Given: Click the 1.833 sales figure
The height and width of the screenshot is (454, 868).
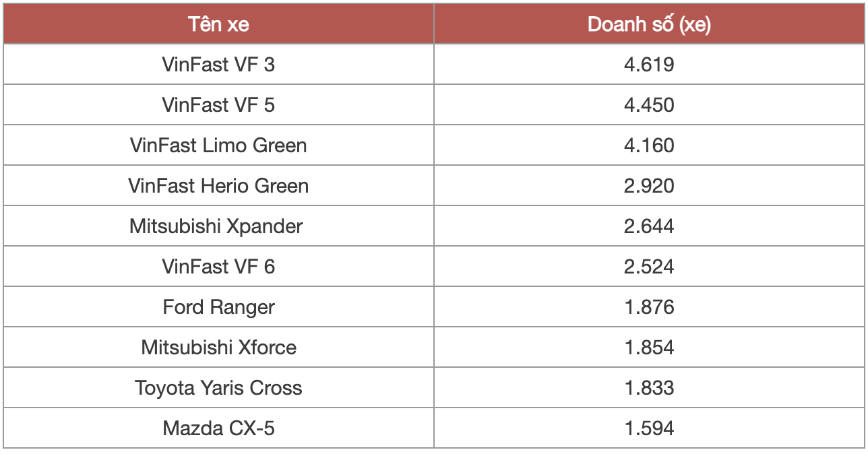Looking at the screenshot, I should [649, 388].
